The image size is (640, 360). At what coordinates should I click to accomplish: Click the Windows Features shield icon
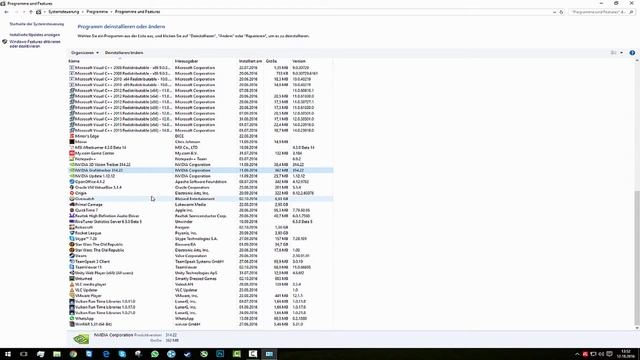click(4, 42)
